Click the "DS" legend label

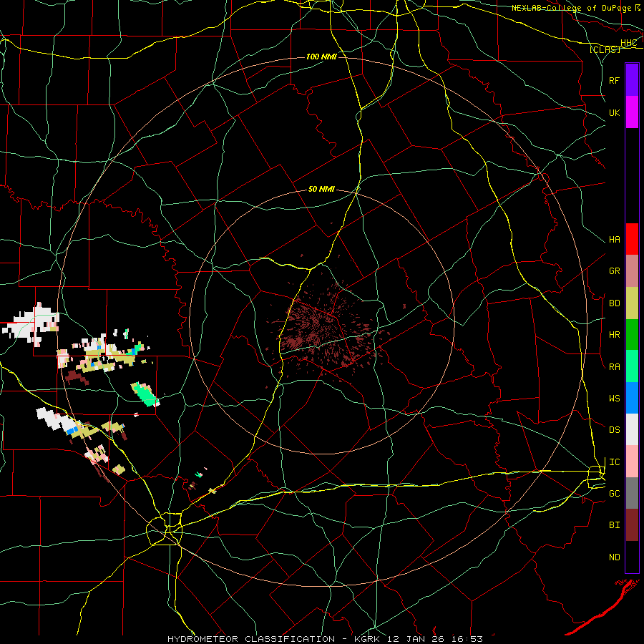614,430
